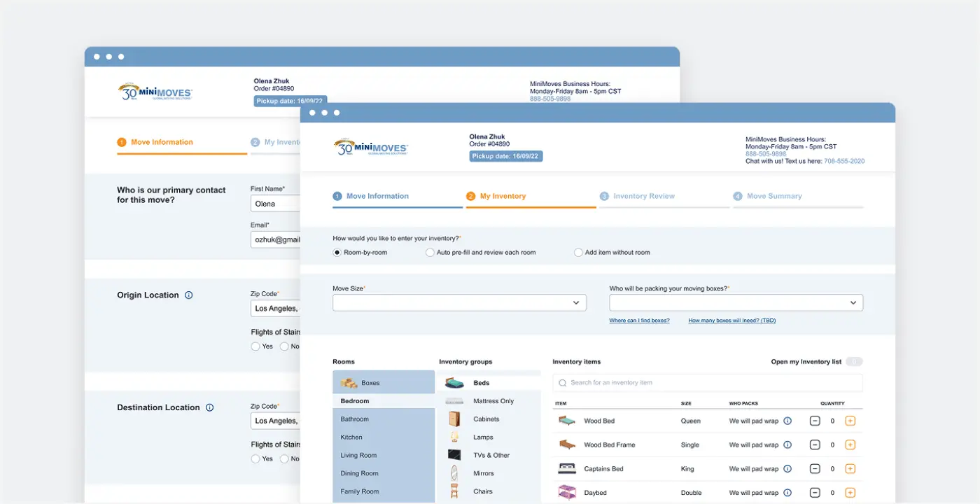
Task: Go to the Move Summary step tab
Action: click(x=773, y=197)
